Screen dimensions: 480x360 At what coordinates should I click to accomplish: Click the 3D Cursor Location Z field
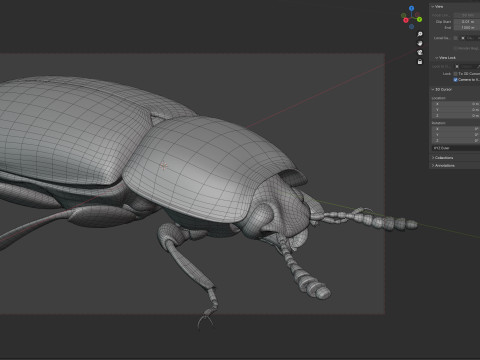(x=456, y=116)
